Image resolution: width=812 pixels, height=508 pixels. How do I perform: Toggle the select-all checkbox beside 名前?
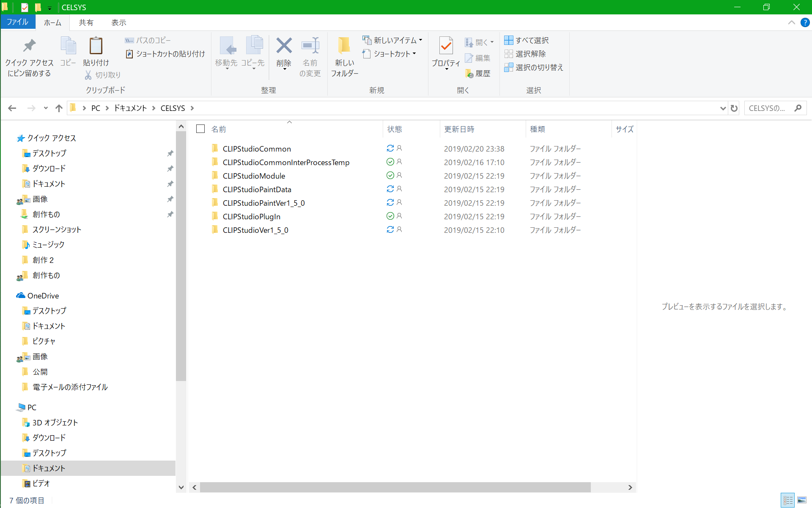point(200,129)
